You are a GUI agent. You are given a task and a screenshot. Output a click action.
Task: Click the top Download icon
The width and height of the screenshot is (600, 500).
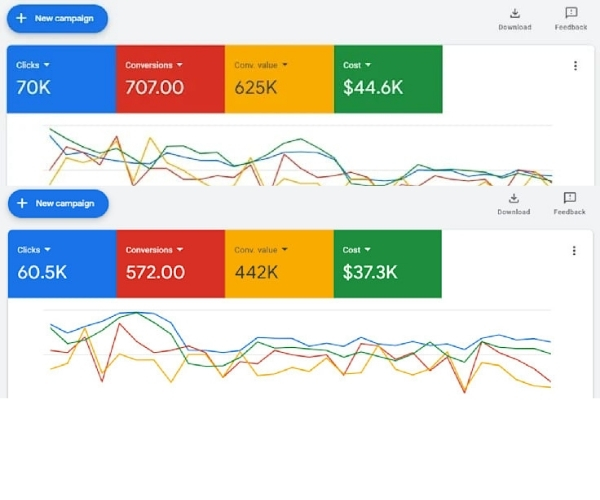[x=515, y=14]
